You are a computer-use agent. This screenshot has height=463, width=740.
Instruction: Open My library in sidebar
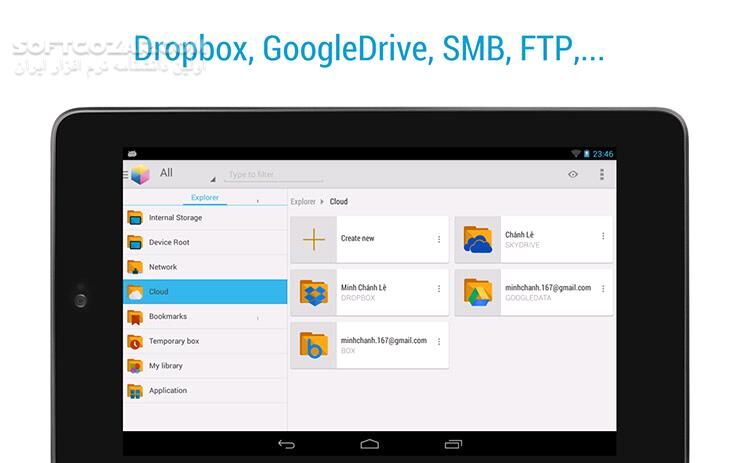[x=205, y=366]
